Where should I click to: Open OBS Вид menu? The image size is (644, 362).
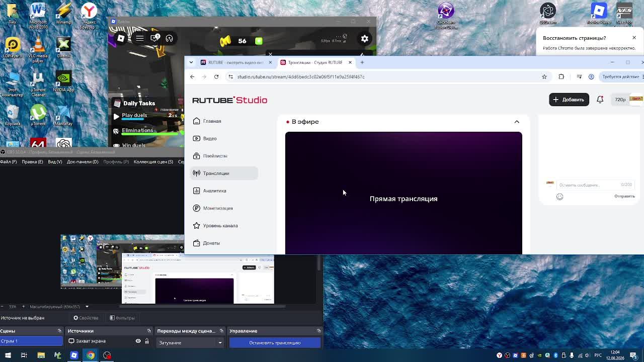(x=55, y=162)
